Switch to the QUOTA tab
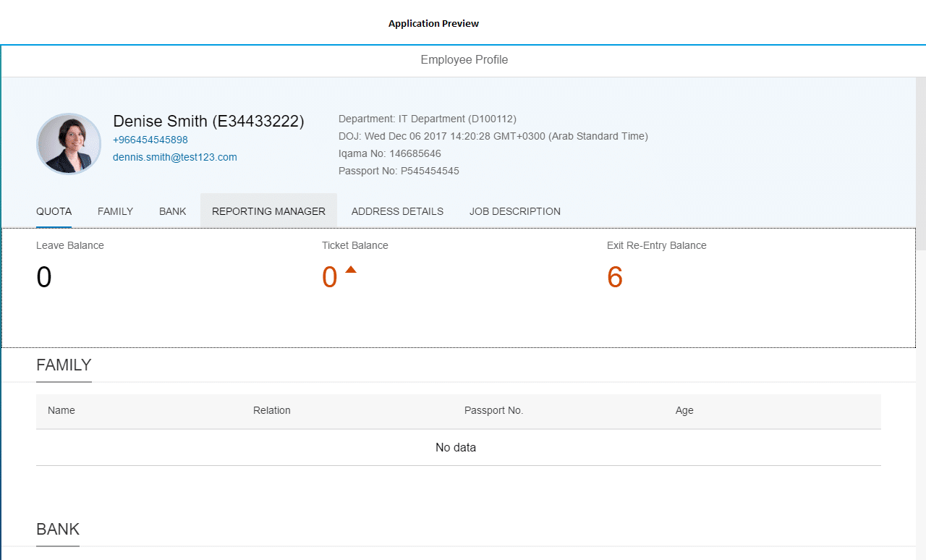Image resolution: width=926 pixels, height=560 pixels. click(x=54, y=211)
